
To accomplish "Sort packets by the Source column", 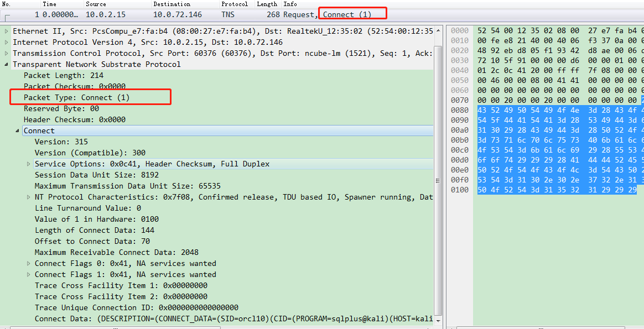I will 96,4.
